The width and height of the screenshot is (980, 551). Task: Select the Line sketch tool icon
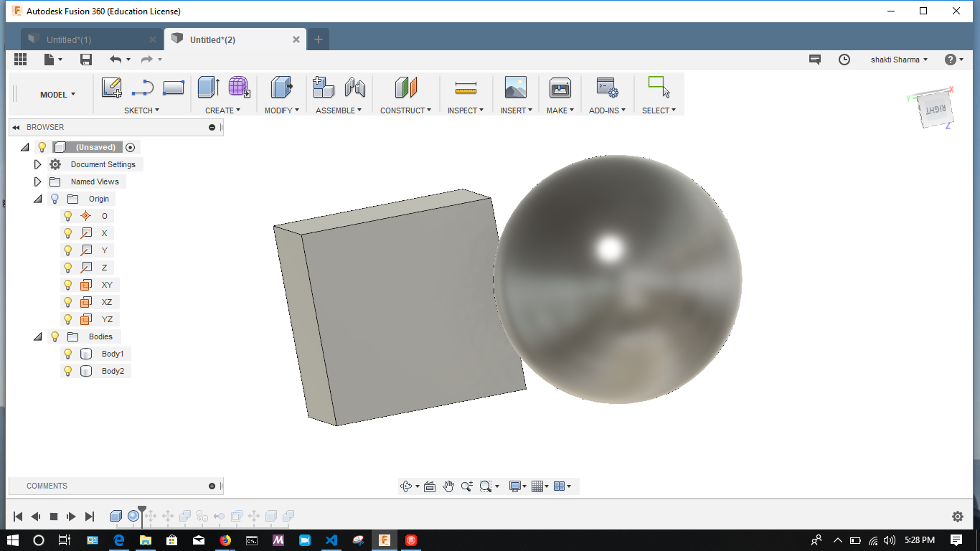pos(143,88)
